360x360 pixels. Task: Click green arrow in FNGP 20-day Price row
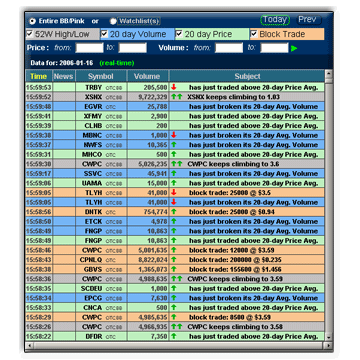coord(173,240)
